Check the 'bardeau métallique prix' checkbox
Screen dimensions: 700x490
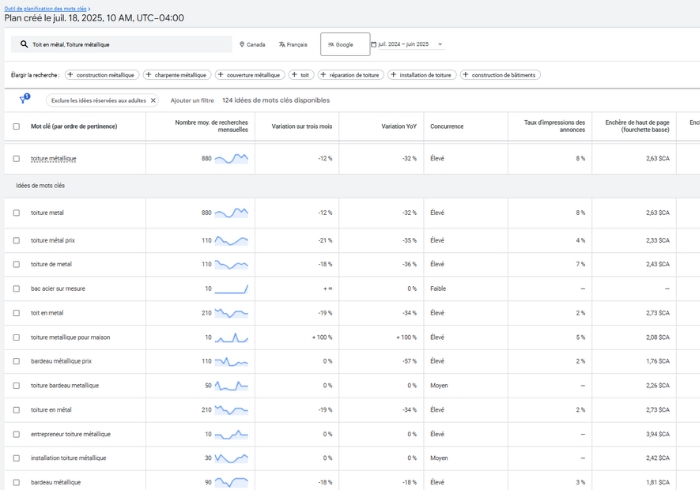pyautogui.click(x=17, y=361)
